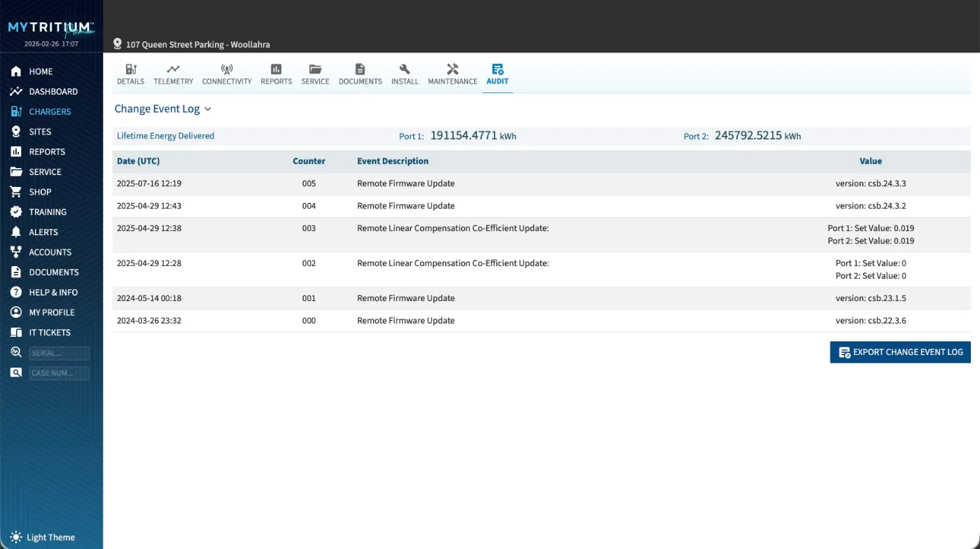The height and width of the screenshot is (549, 980).
Task: Select the 2025-04-29 12:43 date cell
Action: [149, 206]
